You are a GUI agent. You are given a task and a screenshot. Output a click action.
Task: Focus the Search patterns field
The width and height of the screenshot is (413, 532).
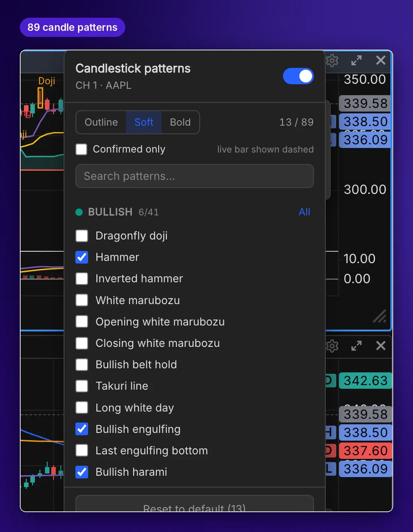click(x=194, y=176)
